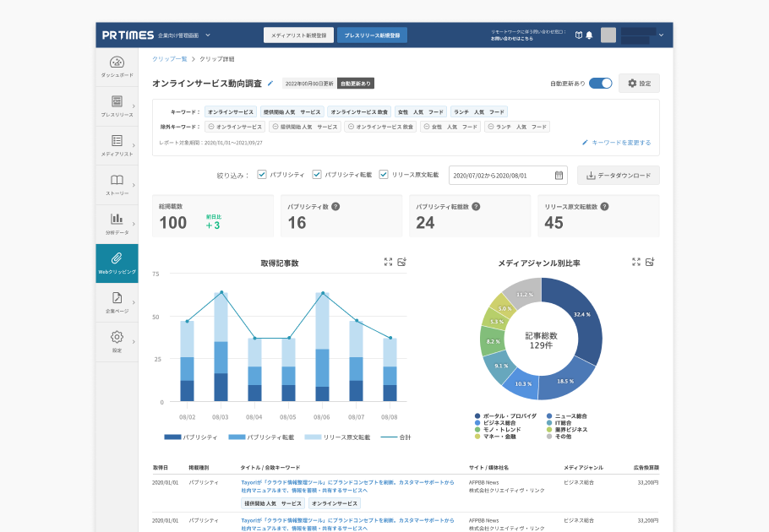Click the notification bell icon
This screenshot has height=532, width=769.
point(590,35)
